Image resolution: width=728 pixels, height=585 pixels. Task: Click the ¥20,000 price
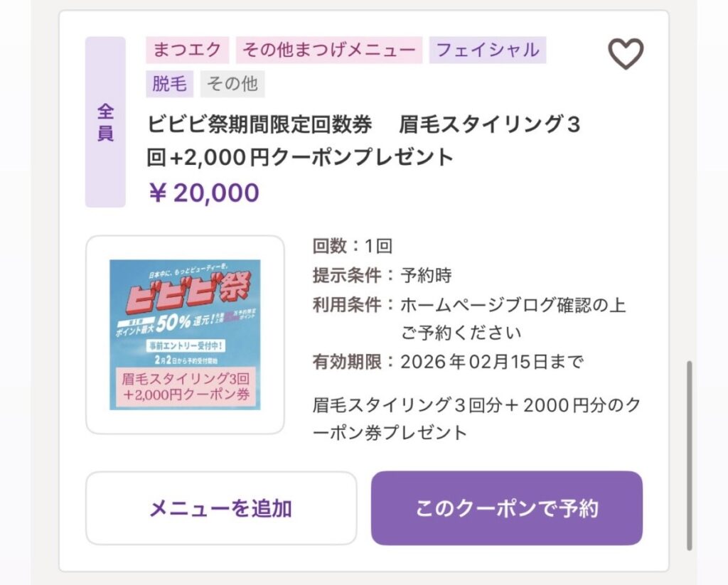point(204,193)
